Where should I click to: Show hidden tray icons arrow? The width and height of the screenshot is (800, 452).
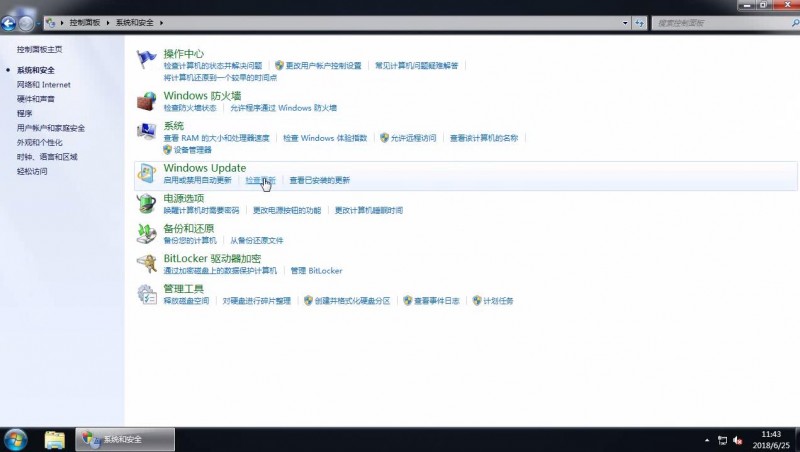707,440
